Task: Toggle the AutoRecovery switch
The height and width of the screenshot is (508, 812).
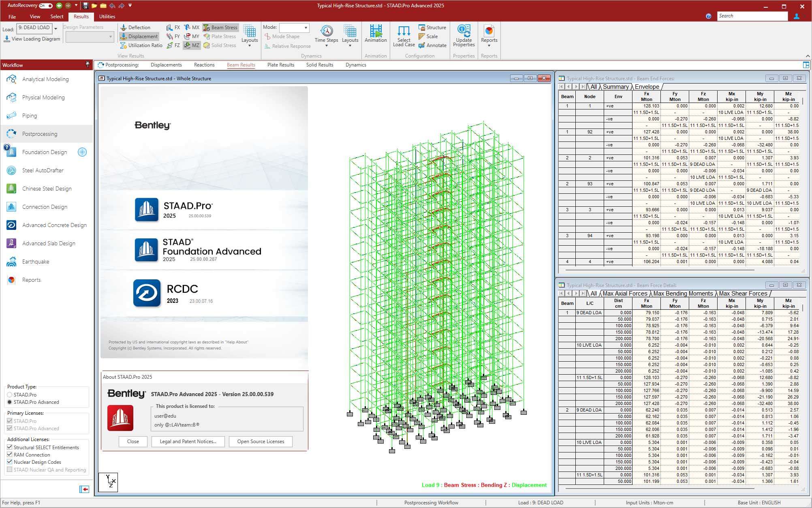Action: pos(46,6)
